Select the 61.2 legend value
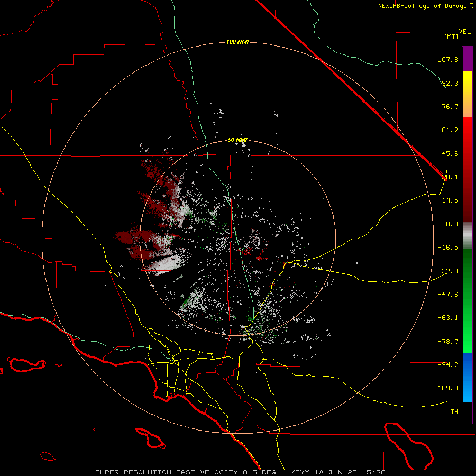 pos(450,130)
